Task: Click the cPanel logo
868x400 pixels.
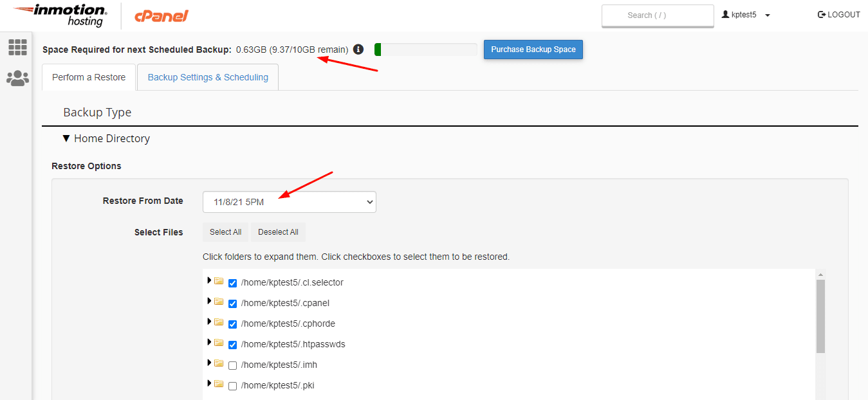Action: 161,16
